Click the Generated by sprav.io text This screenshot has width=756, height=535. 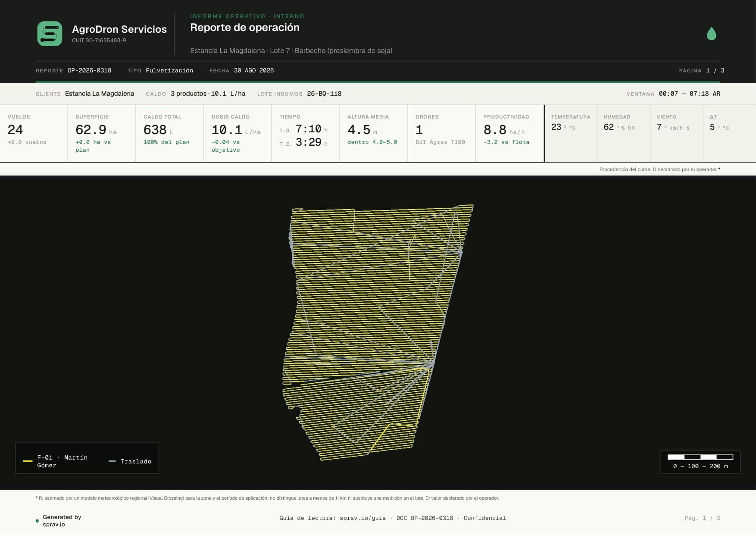[62, 521]
